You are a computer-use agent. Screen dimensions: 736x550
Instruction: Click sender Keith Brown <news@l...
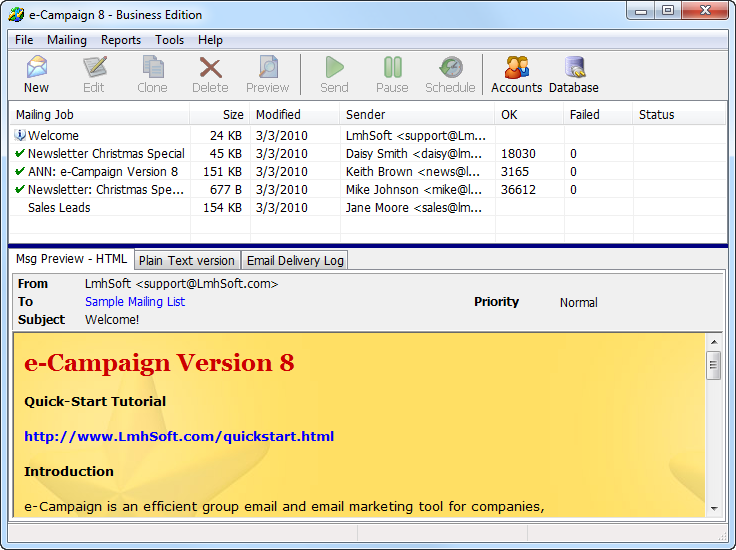pos(413,171)
